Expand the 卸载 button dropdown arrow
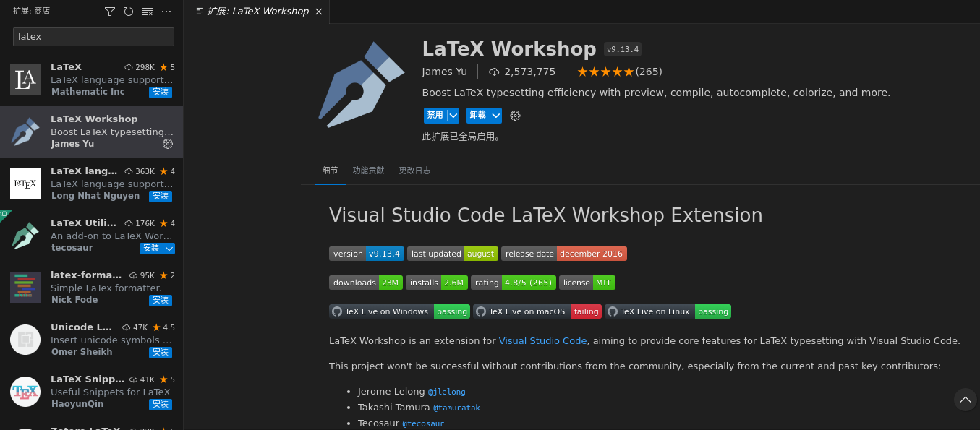The width and height of the screenshot is (980, 430). coord(495,115)
